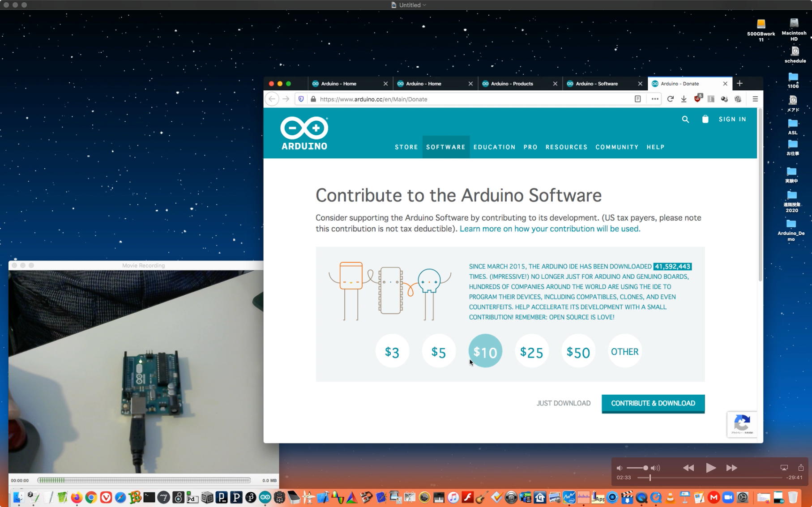The height and width of the screenshot is (507, 812).
Task: Go forward in Firefox
Action: point(286,99)
